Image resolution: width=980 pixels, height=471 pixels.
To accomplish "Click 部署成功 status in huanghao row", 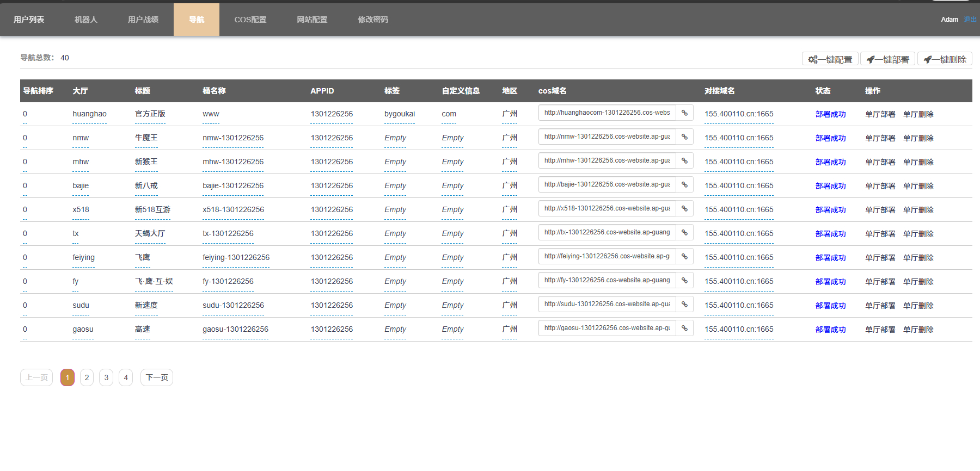I will (830, 114).
